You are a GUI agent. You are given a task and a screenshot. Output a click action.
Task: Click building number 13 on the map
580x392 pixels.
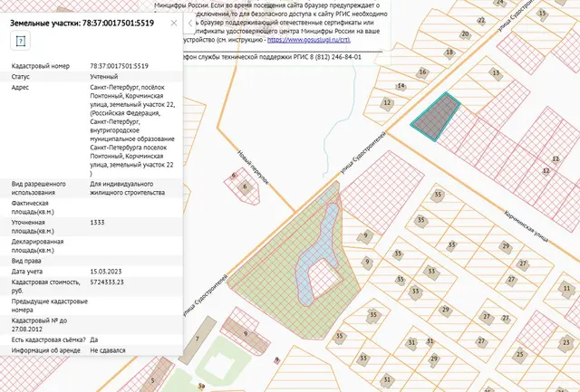tap(496, 72)
